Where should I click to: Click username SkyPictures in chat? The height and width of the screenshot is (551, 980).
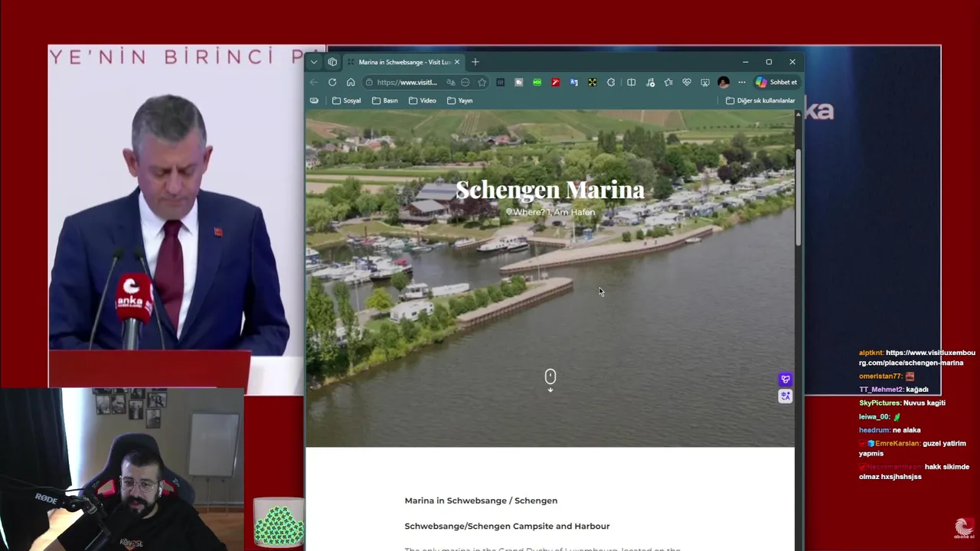click(x=880, y=403)
